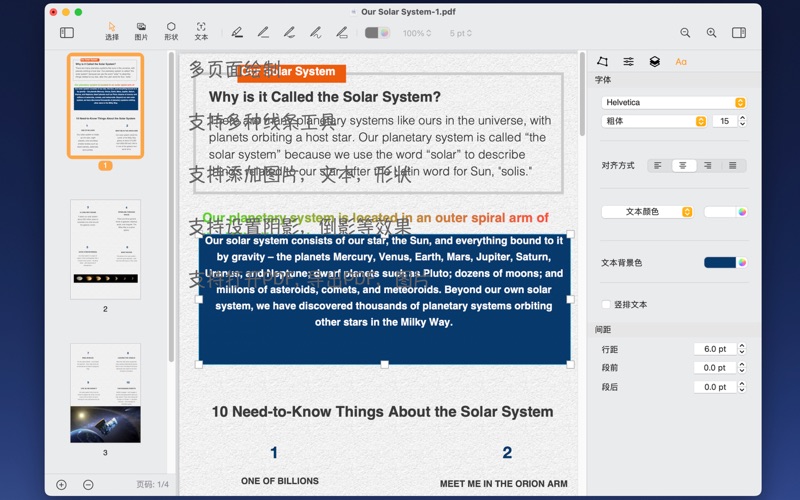Expand the 粗体 font style dropdown
800x500 pixels.
[x=654, y=121]
